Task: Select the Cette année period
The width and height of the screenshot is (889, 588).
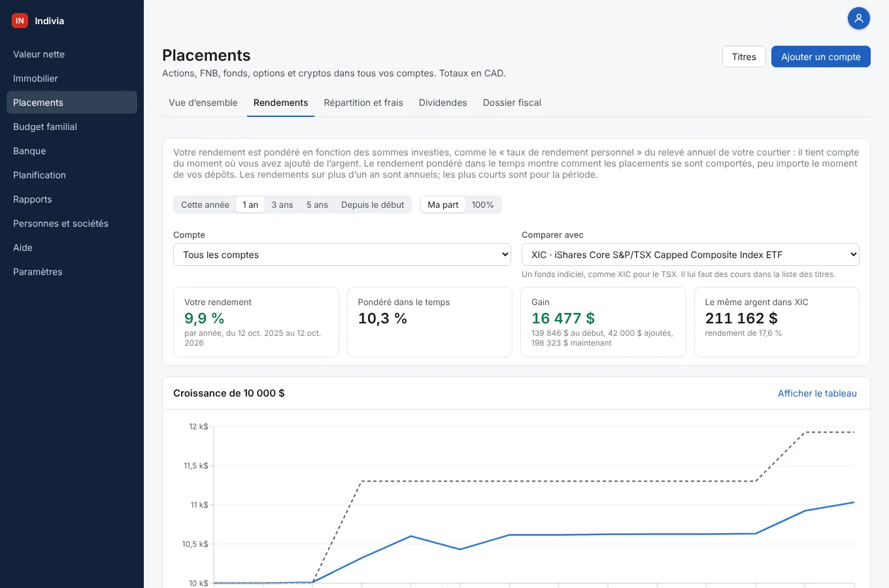Action: pyautogui.click(x=205, y=204)
